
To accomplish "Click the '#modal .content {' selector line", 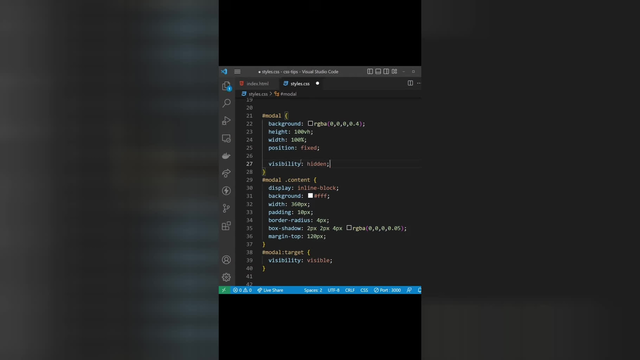I will coord(289,180).
